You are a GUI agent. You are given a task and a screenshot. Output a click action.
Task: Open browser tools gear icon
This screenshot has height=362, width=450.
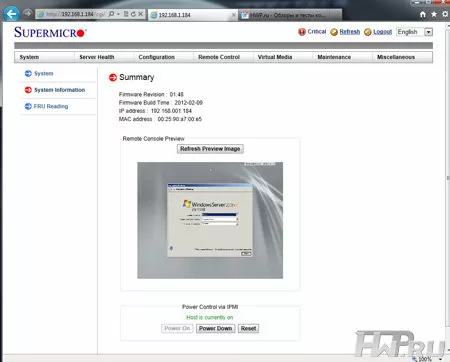(445, 14)
